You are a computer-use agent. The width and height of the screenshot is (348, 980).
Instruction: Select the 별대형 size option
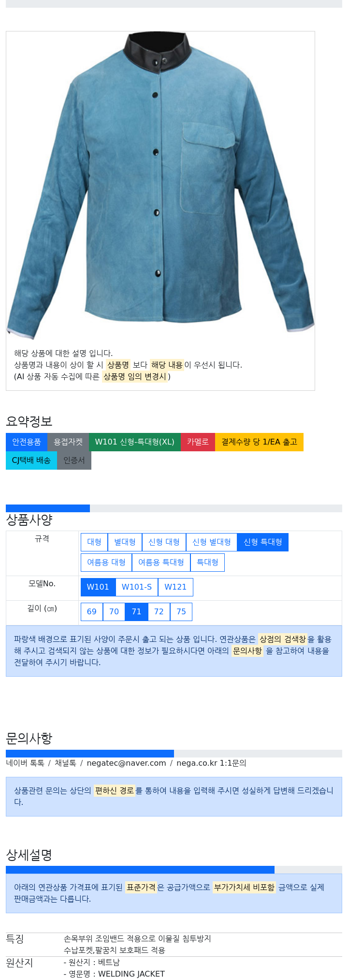(x=125, y=542)
